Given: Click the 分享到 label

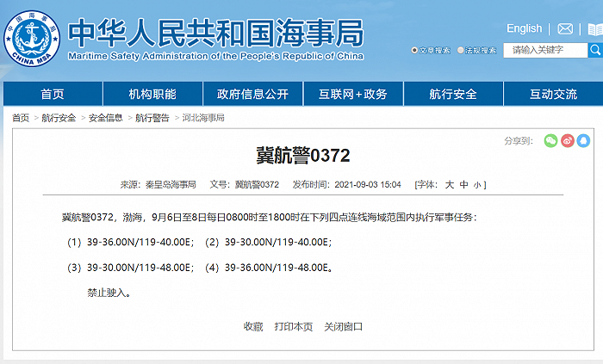Looking at the screenshot, I should (519, 141).
